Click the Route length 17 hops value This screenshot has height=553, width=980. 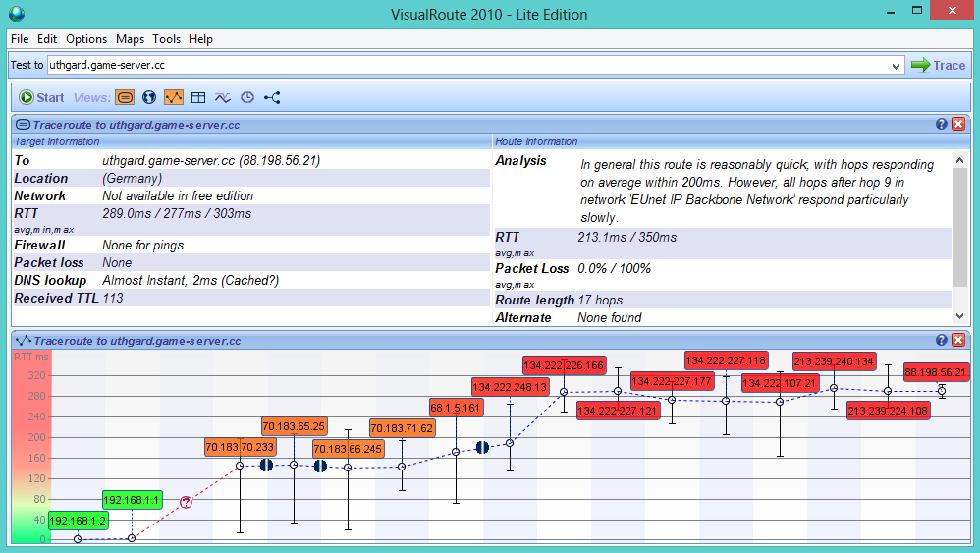600,300
